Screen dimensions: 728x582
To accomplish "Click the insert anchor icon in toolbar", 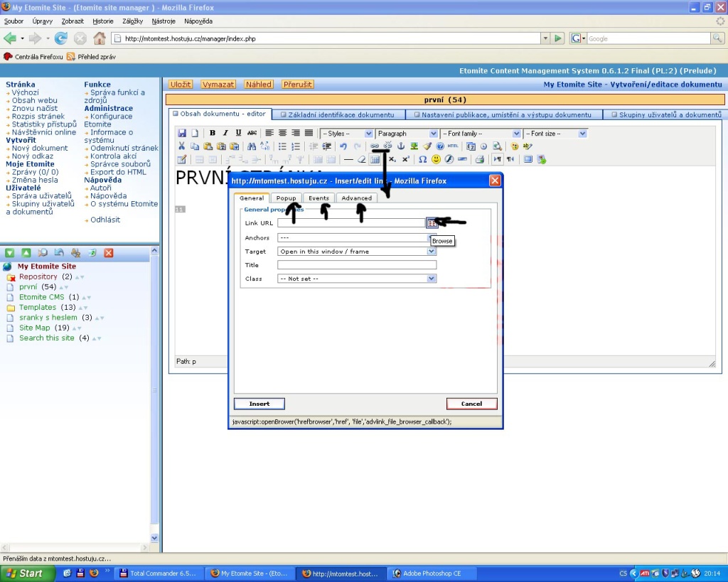I will 400,146.
